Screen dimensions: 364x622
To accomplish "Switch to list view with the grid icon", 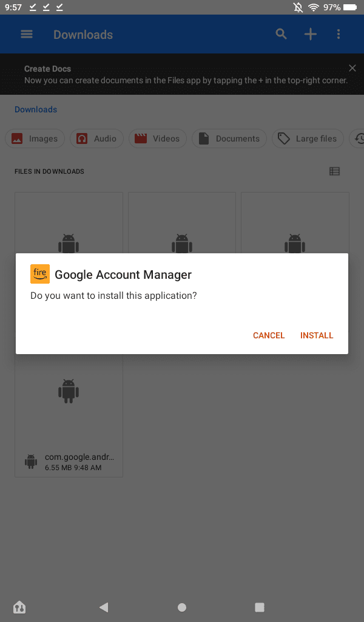I will coord(334,171).
